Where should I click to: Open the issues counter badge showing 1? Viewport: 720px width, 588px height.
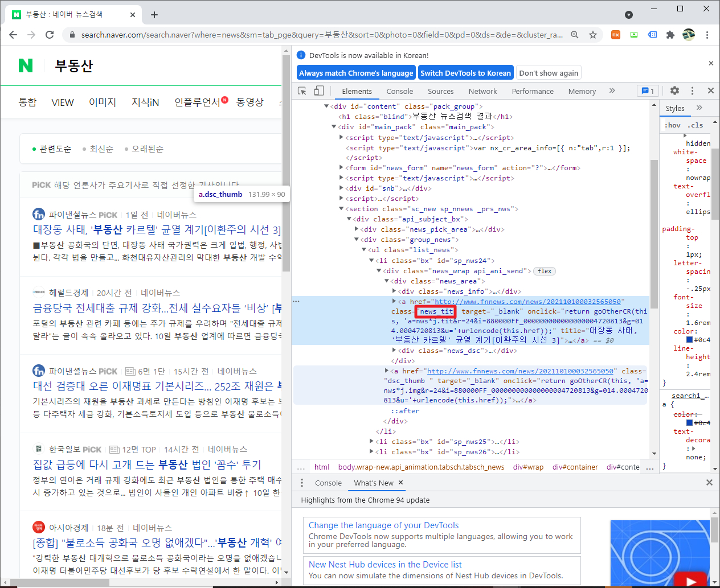648,91
